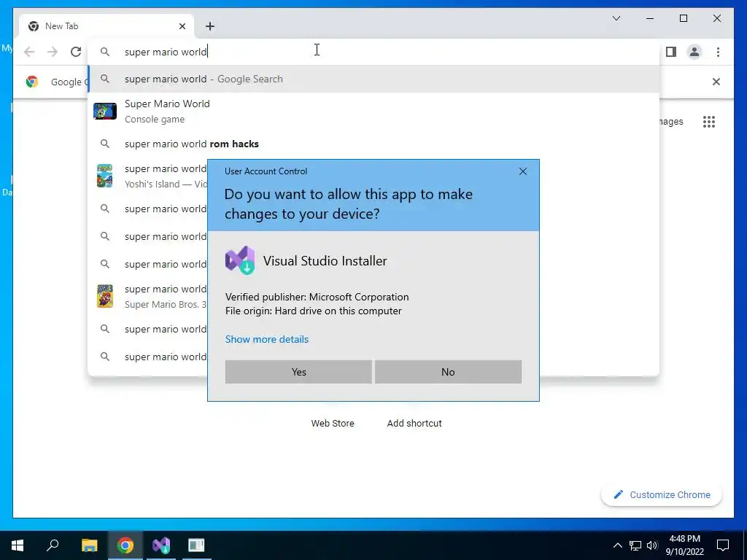Toggle Chrome side panel
This screenshot has width=747, height=560.
tap(671, 52)
